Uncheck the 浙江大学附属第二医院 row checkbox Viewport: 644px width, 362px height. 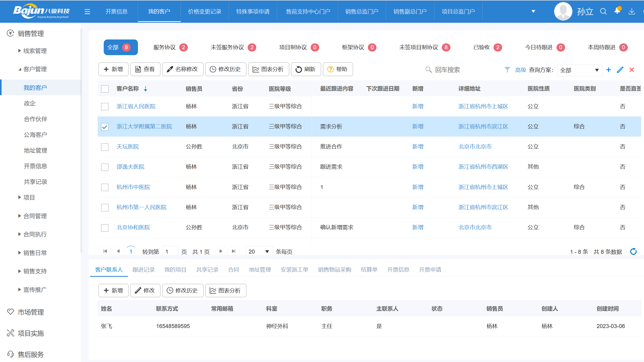pos(105,127)
